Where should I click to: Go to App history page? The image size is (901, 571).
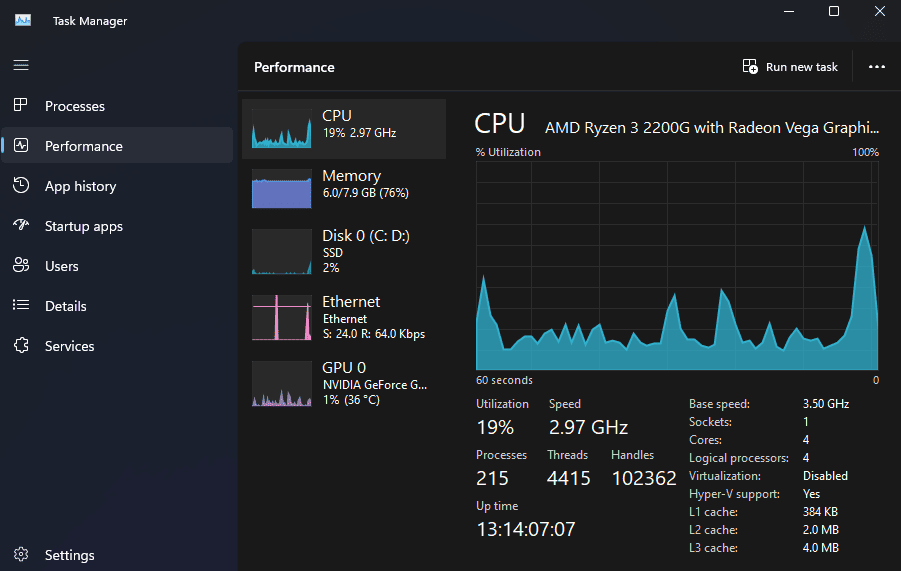[x=117, y=186]
